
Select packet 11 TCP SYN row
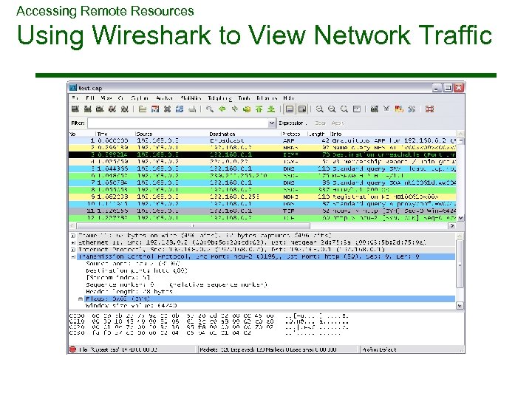click(262, 211)
